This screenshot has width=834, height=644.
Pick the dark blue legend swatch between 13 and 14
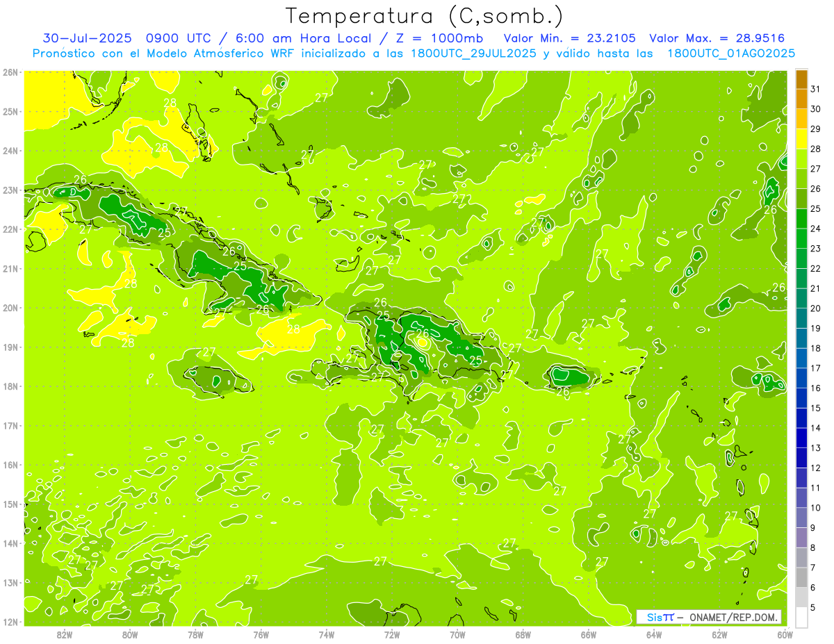coord(801,438)
